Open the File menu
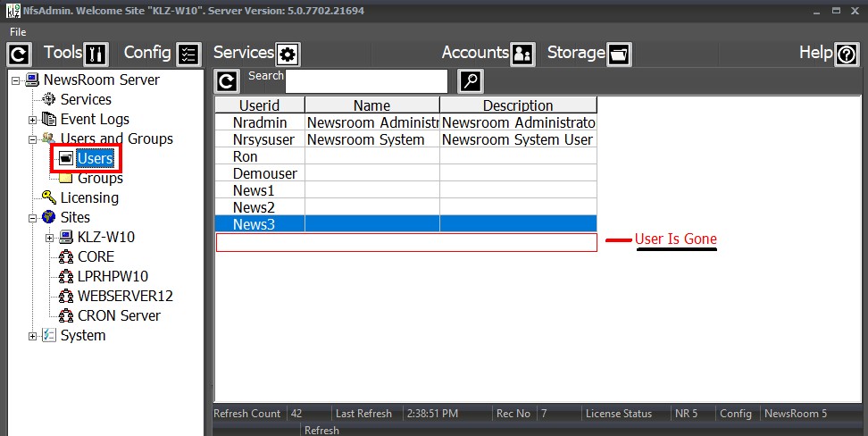 click(18, 32)
